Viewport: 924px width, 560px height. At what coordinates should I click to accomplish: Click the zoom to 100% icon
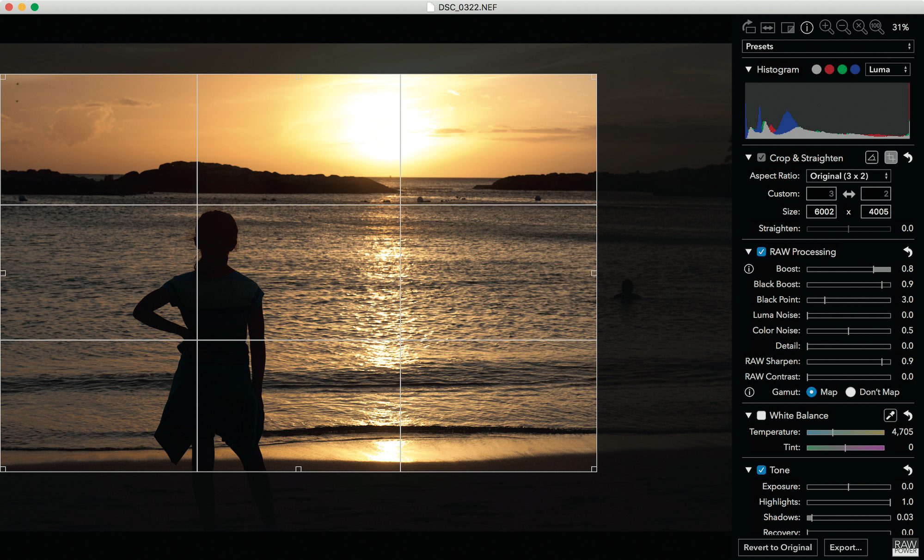coord(876,27)
